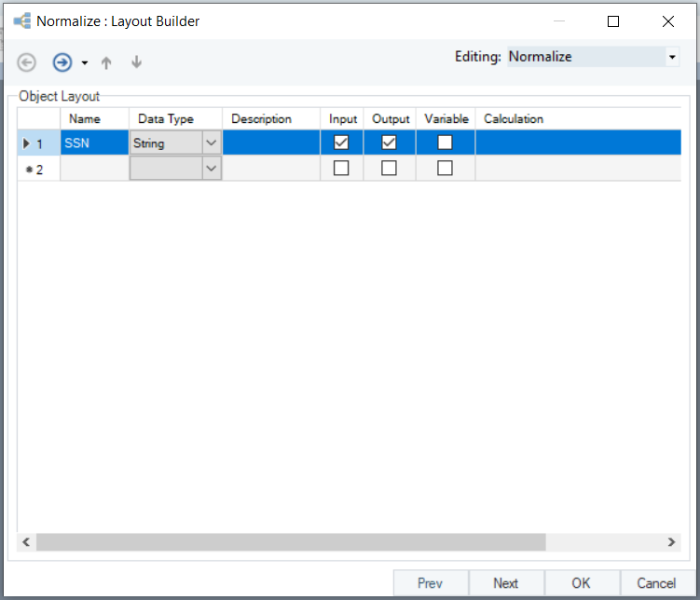
Task: Open the row 2 data type dropdown
Action: point(211,169)
